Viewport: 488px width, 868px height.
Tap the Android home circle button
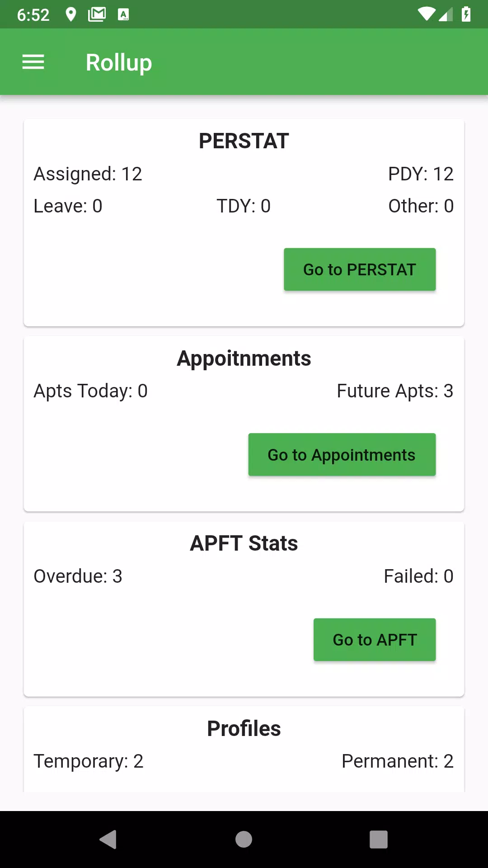point(244,840)
